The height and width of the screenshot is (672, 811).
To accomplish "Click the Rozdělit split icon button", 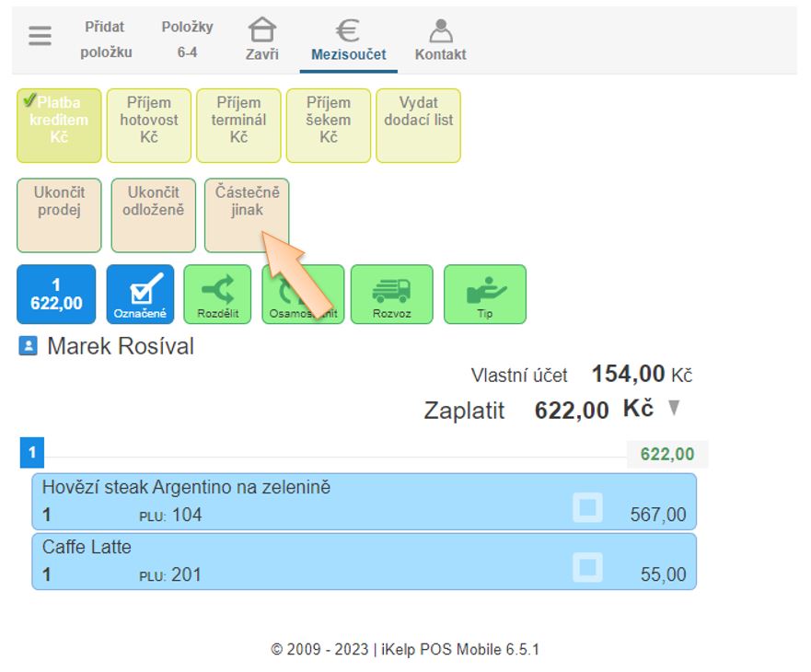I will pyautogui.click(x=217, y=294).
